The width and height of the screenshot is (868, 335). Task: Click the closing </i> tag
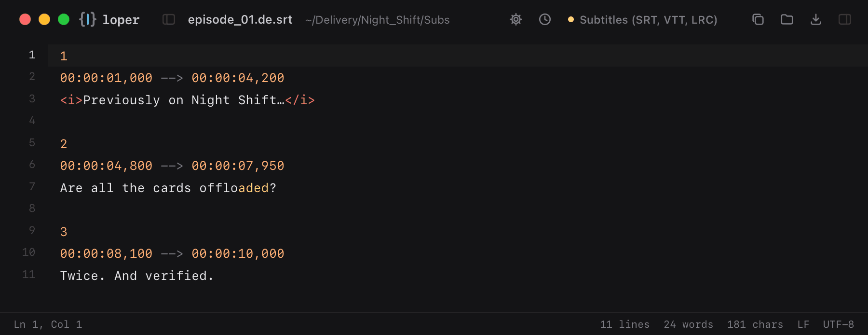[x=300, y=100]
